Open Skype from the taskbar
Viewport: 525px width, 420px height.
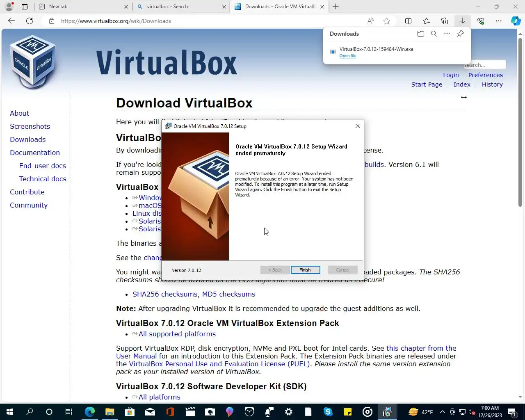click(328, 412)
